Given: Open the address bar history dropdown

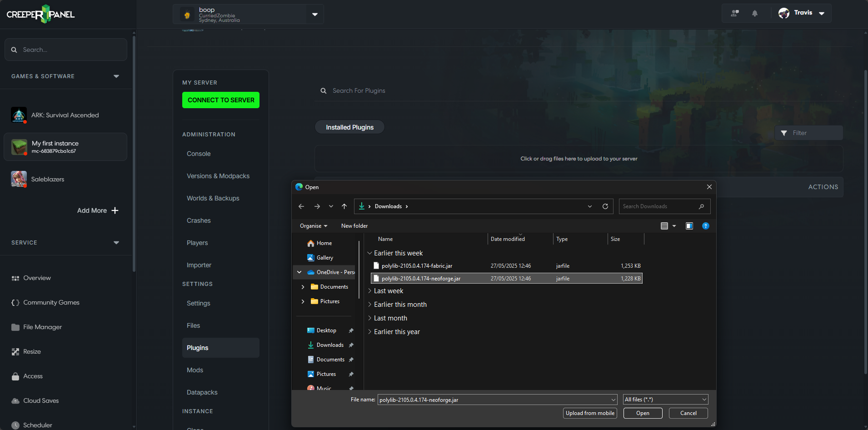Looking at the screenshot, I should (590, 206).
